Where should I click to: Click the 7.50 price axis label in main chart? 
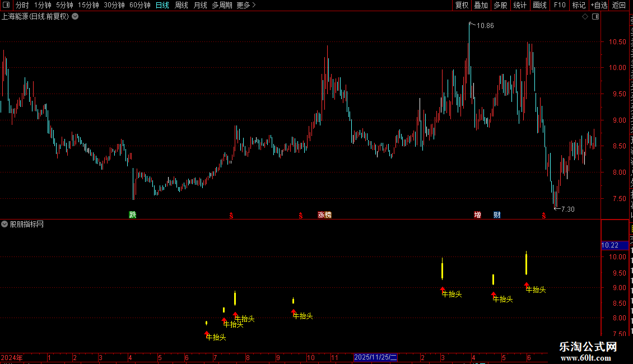619,199
